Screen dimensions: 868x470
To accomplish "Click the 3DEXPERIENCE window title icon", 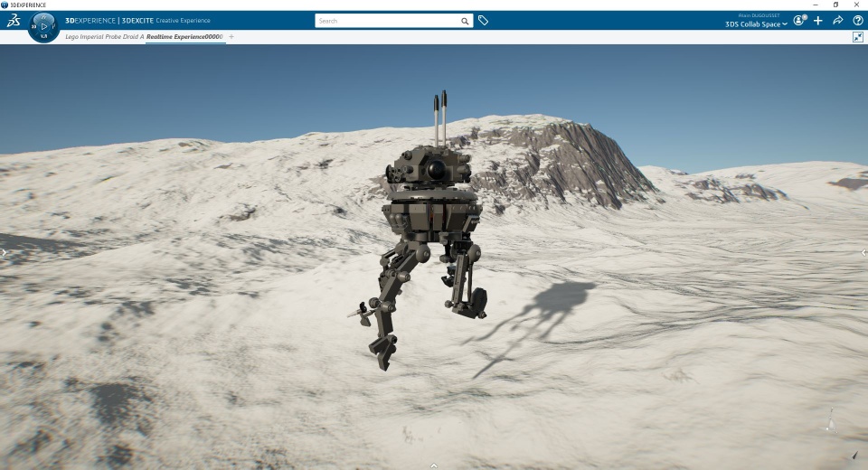I will pos(5,5).
